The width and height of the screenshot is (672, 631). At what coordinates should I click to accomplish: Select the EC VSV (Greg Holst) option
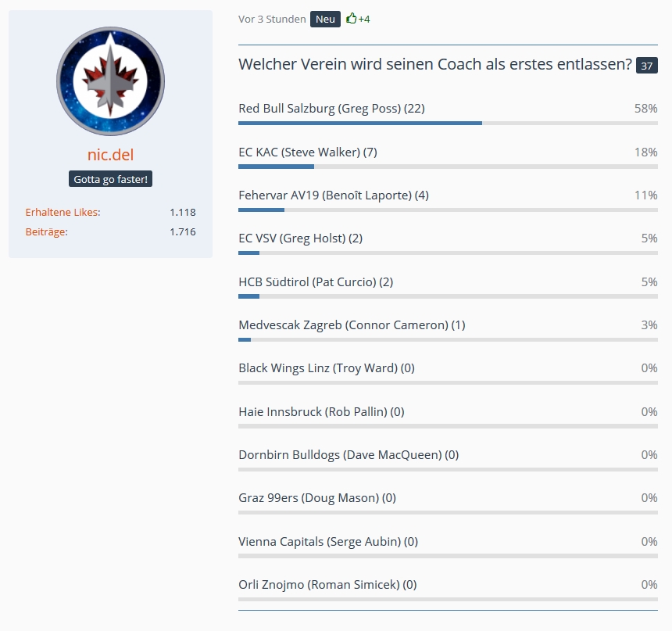click(x=300, y=238)
